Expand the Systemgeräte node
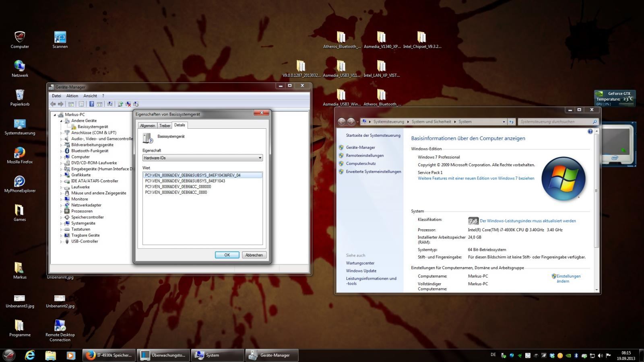Viewport: 644px width, 362px height. click(62, 223)
